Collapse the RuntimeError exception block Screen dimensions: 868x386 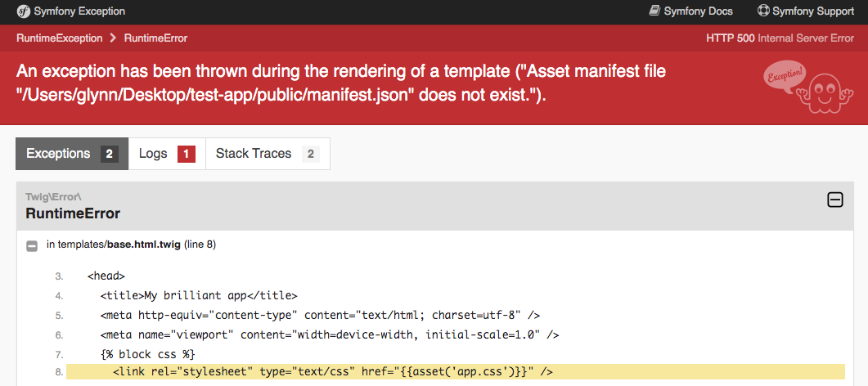coord(834,200)
